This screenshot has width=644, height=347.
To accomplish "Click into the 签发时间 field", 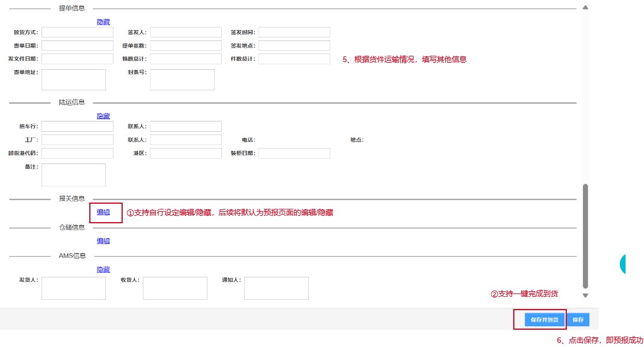I will pyautogui.click(x=294, y=32).
